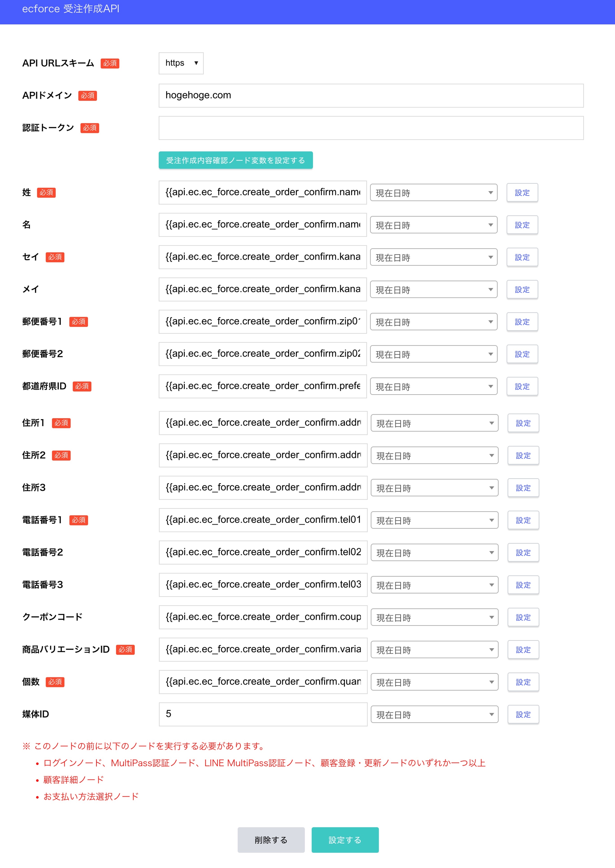
Task: Click the 都道府県ID value input field
Action: click(263, 386)
